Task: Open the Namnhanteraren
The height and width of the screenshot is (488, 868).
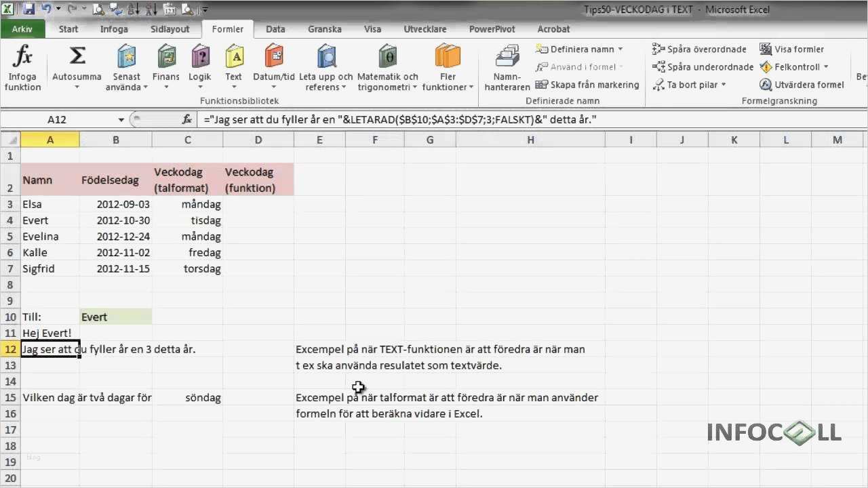Action: pos(507,64)
